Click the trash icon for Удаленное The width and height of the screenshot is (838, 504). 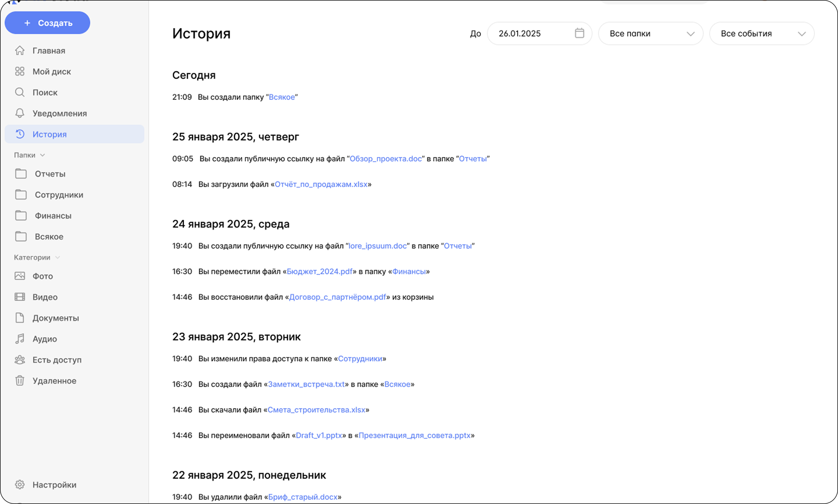pos(20,381)
